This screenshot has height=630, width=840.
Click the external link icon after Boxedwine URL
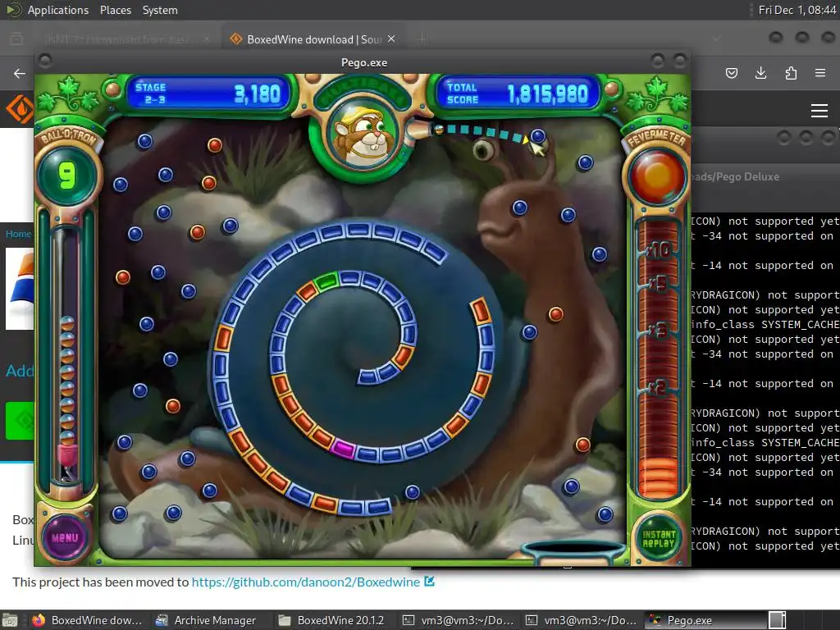429,582
